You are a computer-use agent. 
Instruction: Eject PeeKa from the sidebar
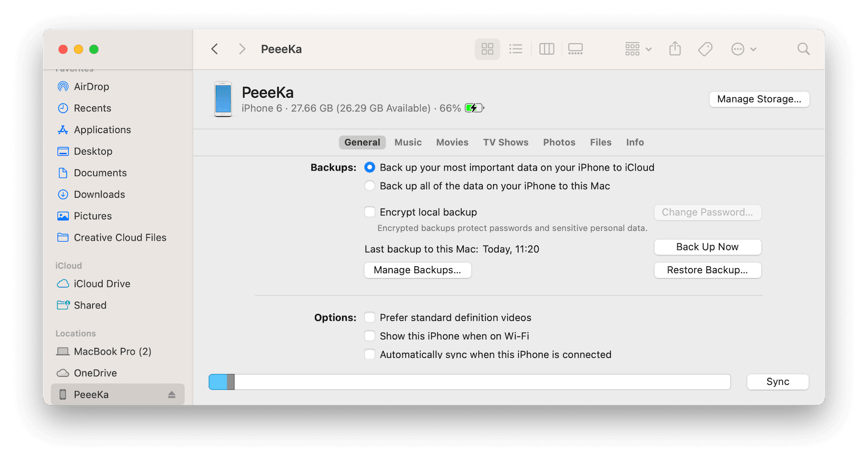tap(171, 395)
